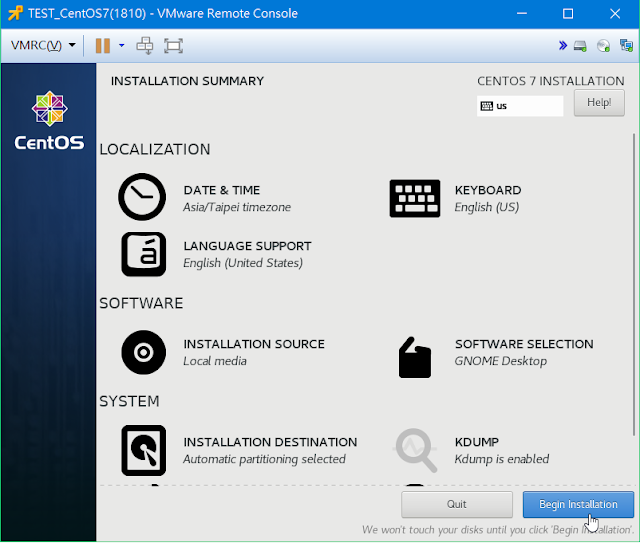Open the VMRC(V) menu

pyautogui.click(x=43, y=45)
